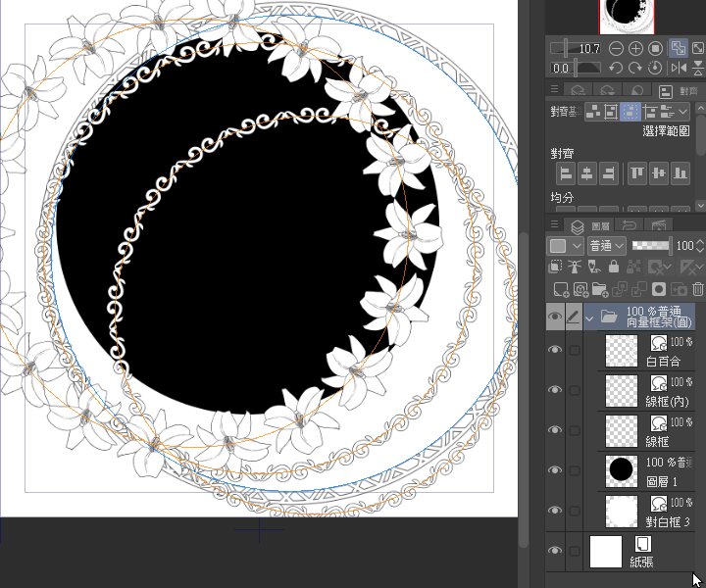Tick the 線框(內) layer checkbox
706x588 pixels.
coord(575,390)
